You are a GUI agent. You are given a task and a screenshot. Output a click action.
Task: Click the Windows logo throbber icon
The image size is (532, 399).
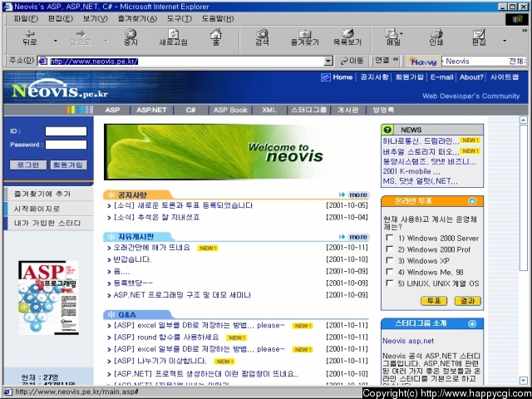pos(517,19)
